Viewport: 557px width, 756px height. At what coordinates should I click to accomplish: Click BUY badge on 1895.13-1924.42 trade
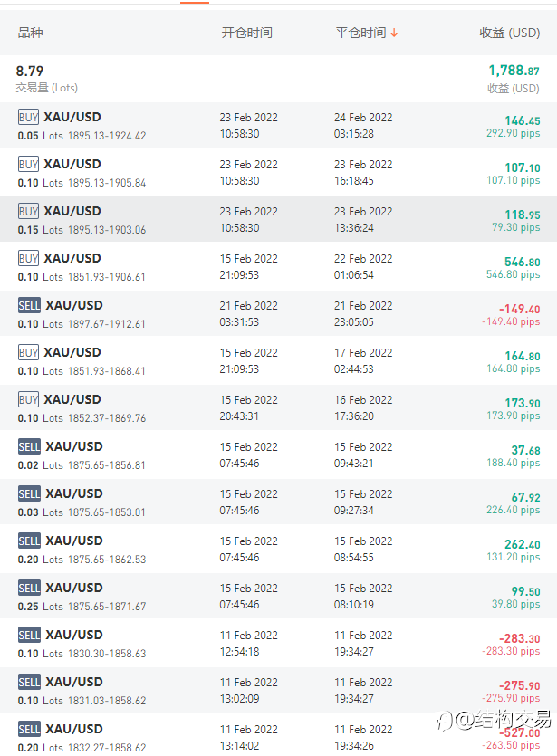point(28,117)
